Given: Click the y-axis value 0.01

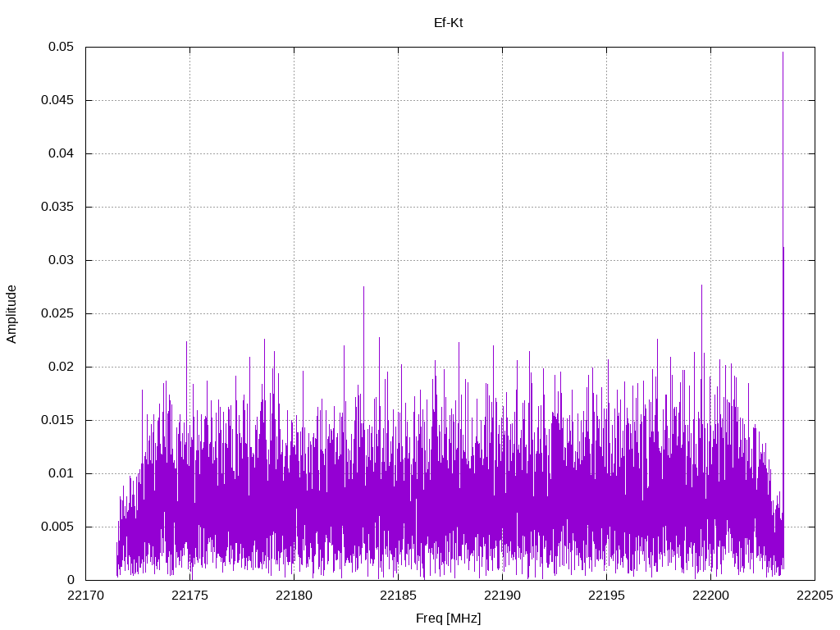Looking at the screenshot, I should coord(61,473).
